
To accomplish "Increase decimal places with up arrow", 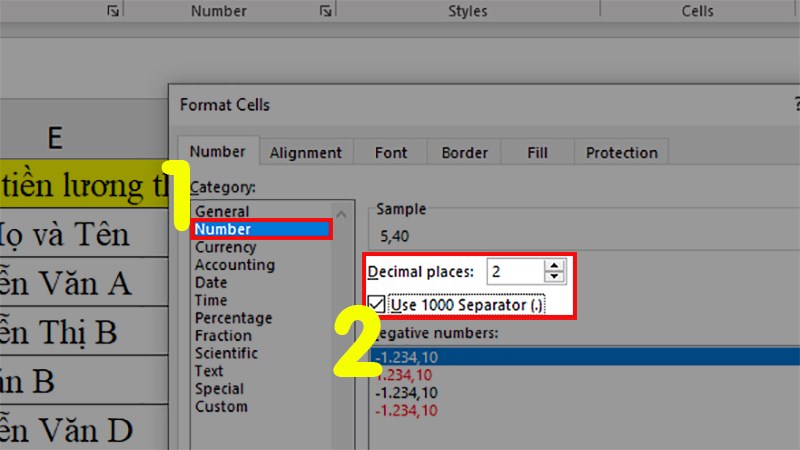I will pyautogui.click(x=554, y=265).
